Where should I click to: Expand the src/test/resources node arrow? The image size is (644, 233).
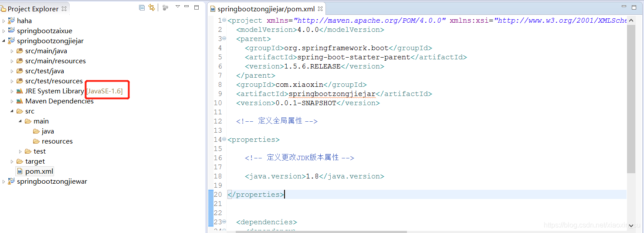click(12, 81)
